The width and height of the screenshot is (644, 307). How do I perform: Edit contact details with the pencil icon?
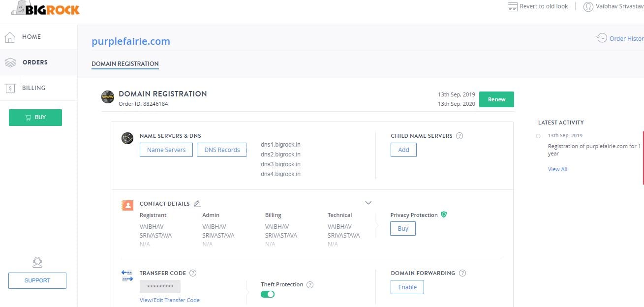197,203
